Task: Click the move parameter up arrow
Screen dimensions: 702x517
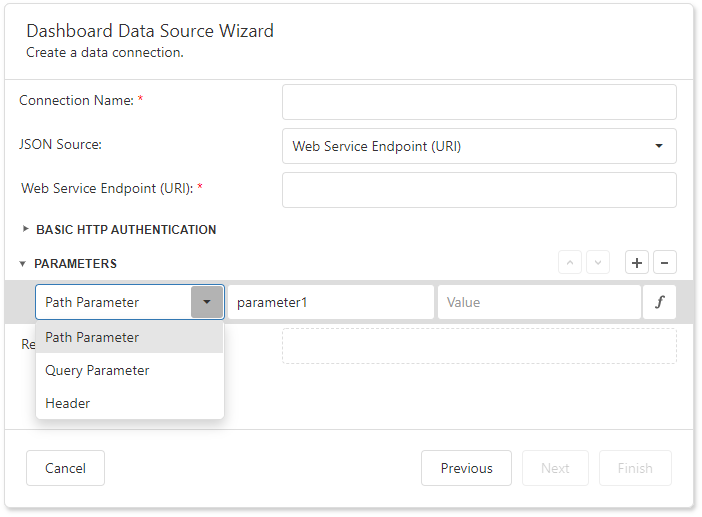Action: (570, 263)
